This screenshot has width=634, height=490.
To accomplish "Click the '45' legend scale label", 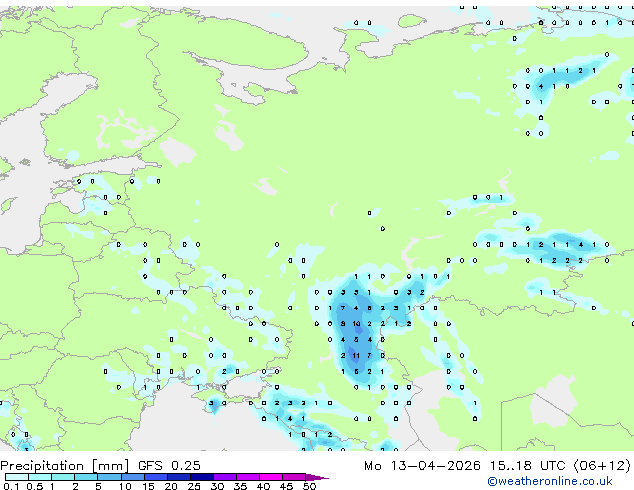I will tap(286, 486).
